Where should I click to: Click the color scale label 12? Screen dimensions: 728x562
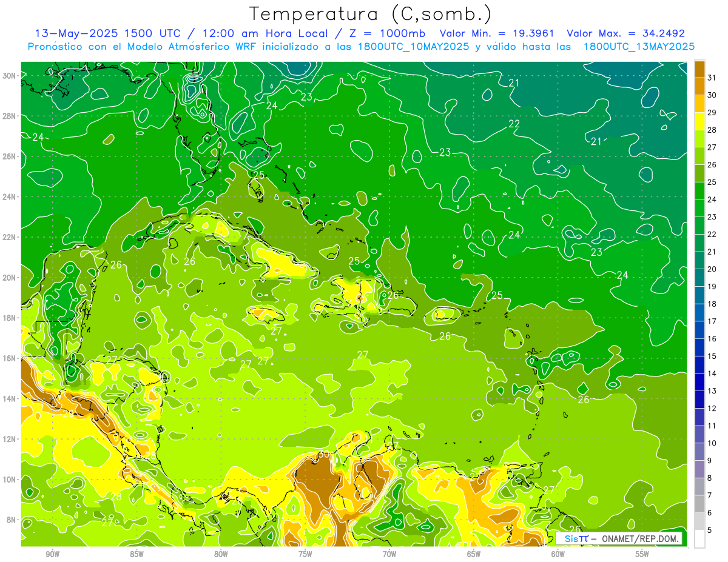click(x=712, y=409)
